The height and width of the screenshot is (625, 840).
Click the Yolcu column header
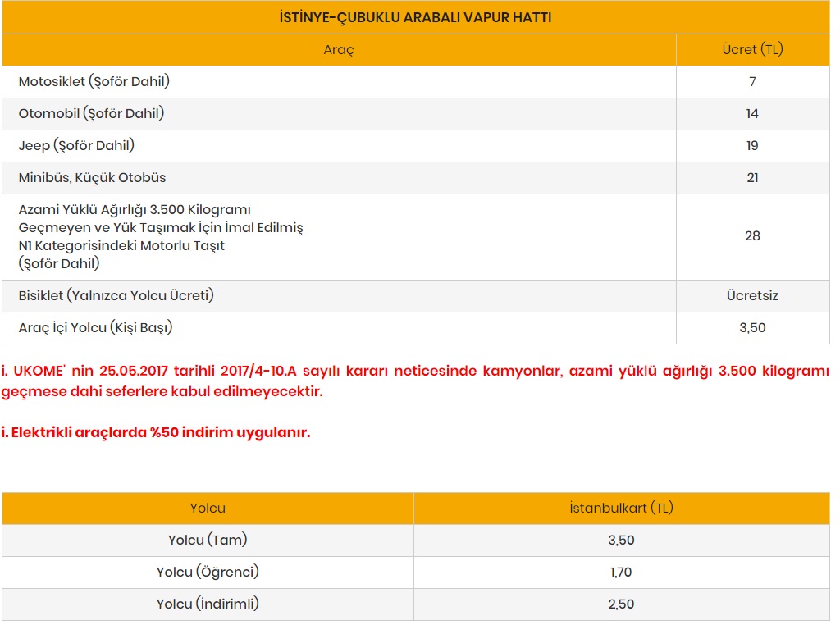pos(208,509)
